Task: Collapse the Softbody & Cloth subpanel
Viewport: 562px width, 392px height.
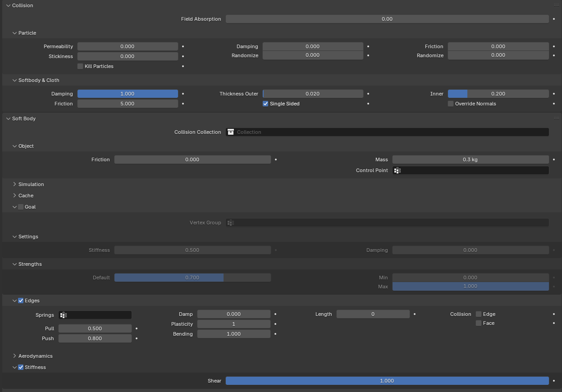Action: click(14, 80)
